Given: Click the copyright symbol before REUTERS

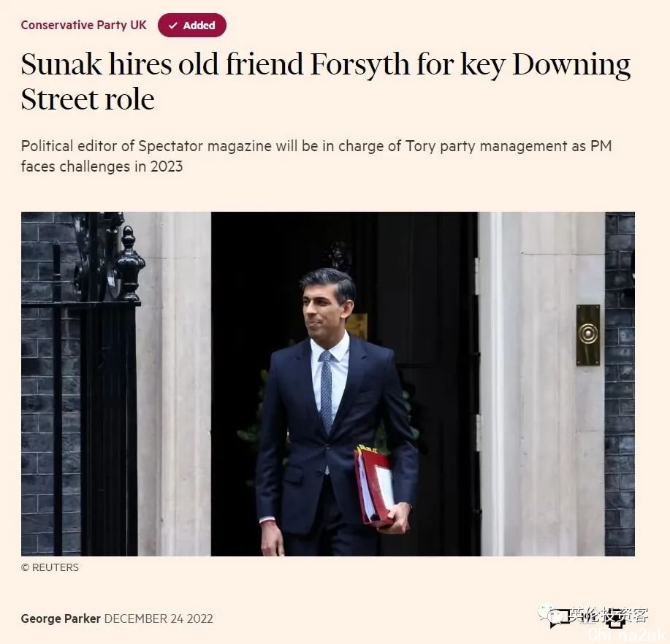Looking at the screenshot, I should tap(26, 567).
